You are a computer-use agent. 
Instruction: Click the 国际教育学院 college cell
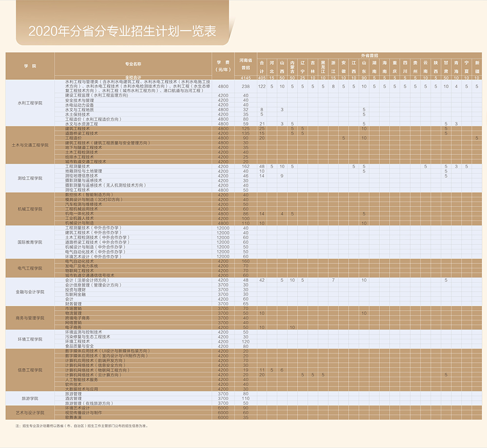[30, 242]
